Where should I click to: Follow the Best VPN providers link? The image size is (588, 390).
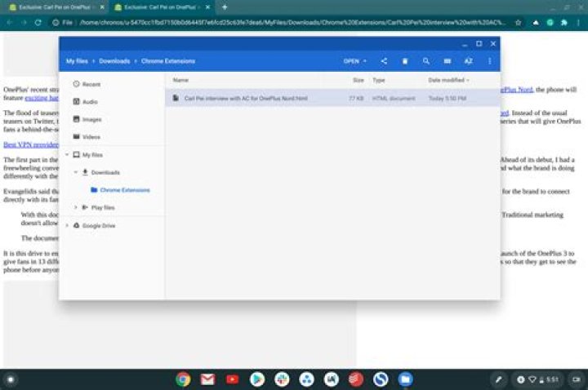point(31,144)
